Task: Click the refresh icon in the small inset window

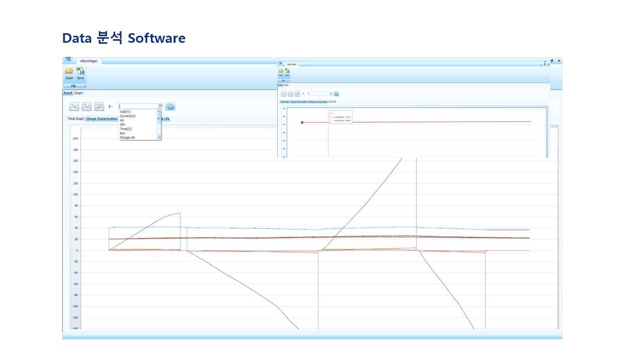Action: (336, 94)
